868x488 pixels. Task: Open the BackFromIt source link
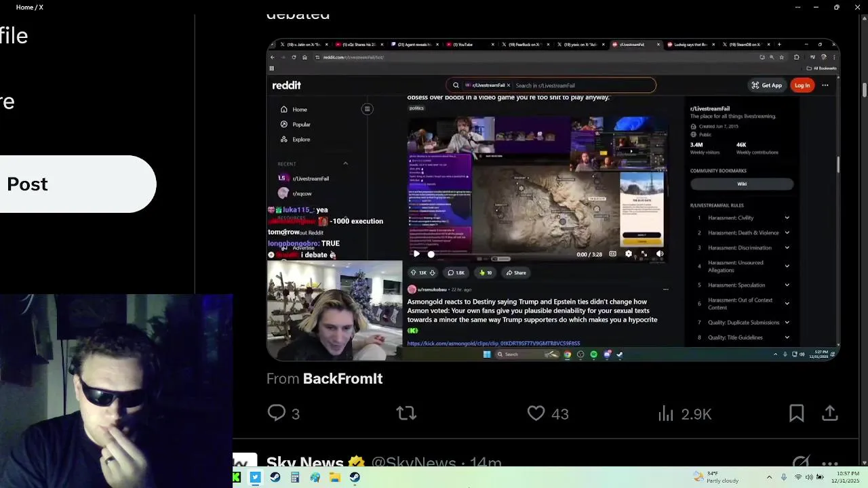[x=342, y=378]
